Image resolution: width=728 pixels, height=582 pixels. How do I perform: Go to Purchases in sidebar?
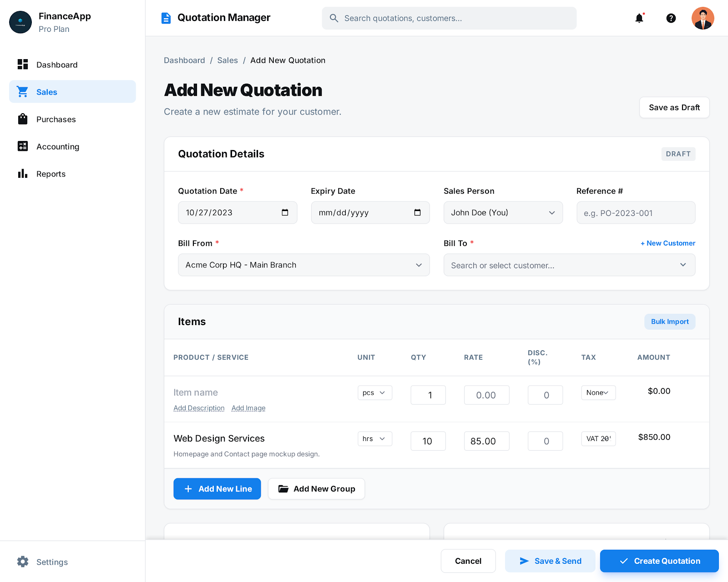click(56, 120)
